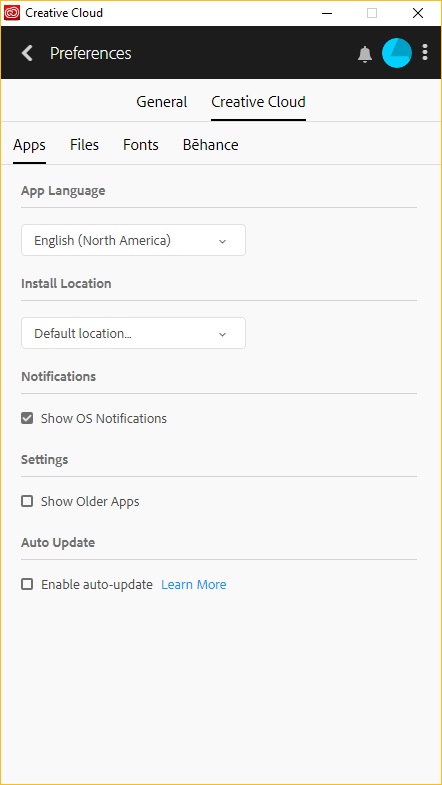The height and width of the screenshot is (785, 442).
Task: Click the App Language section heading
Action: point(63,191)
